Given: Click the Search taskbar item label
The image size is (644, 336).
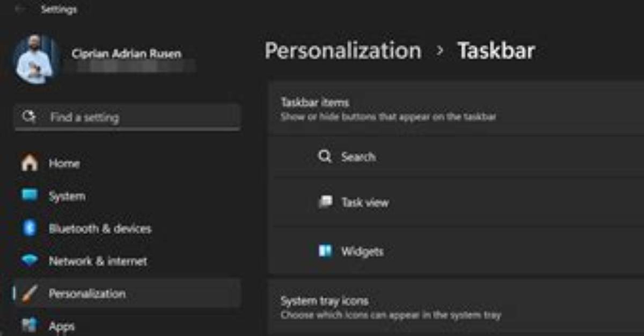Looking at the screenshot, I should pos(358,157).
